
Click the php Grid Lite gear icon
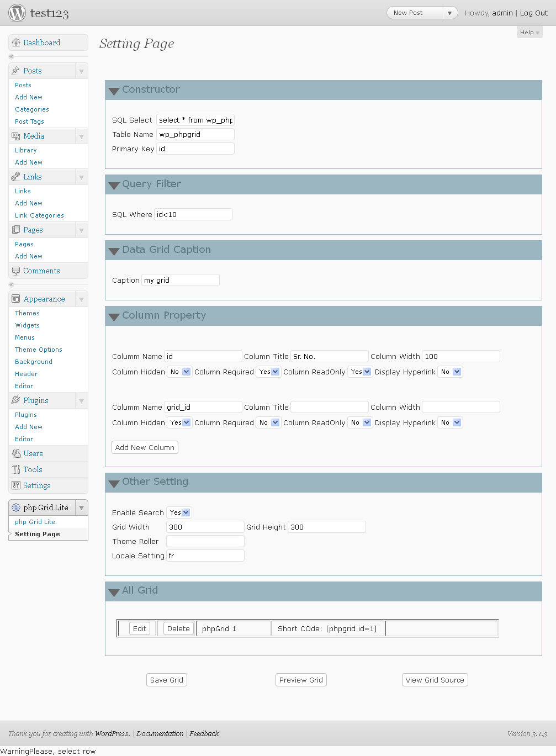(16, 507)
